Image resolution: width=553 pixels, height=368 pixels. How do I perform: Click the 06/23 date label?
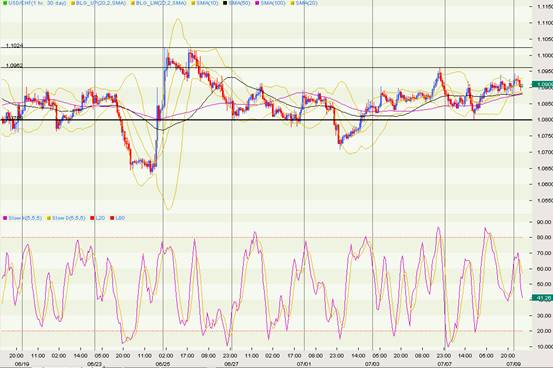click(x=95, y=363)
